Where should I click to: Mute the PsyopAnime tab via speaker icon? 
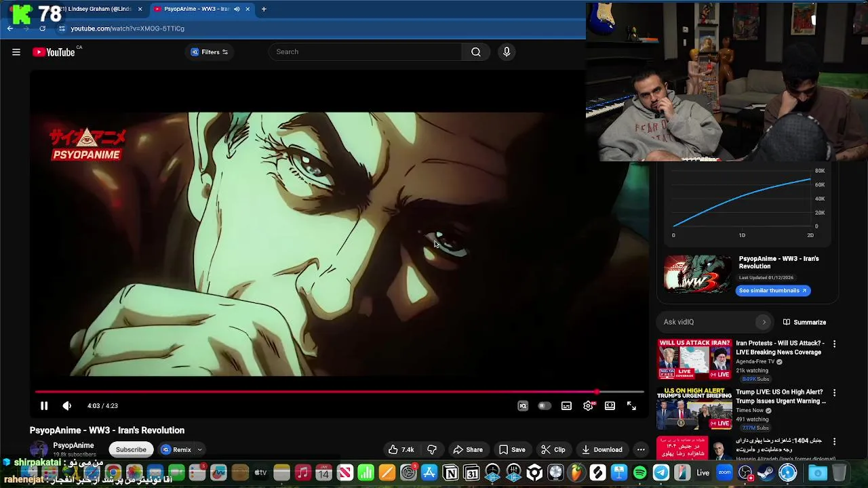(237, 9)
